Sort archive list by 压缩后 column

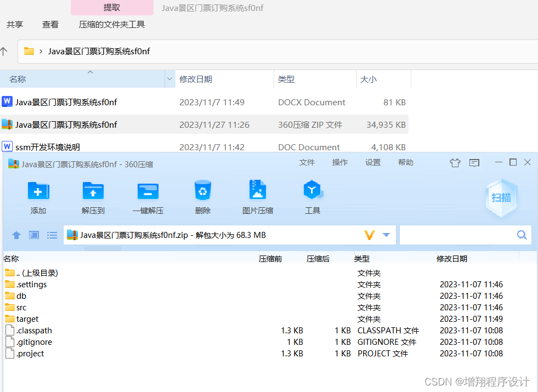tap(318, 259)
